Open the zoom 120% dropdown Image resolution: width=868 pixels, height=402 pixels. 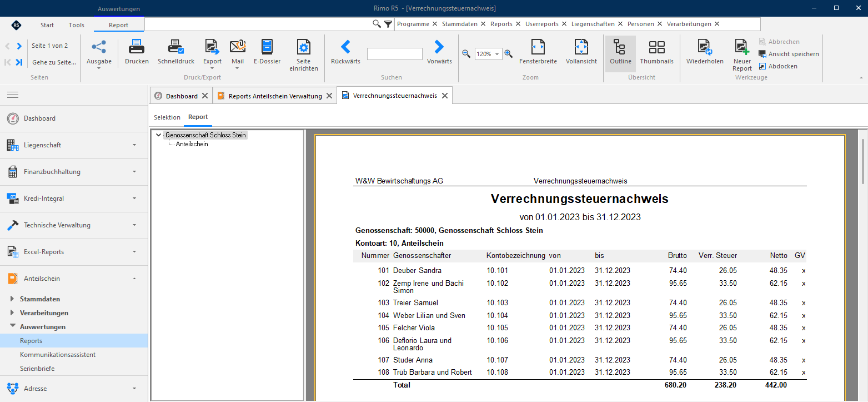coord(497,54)
